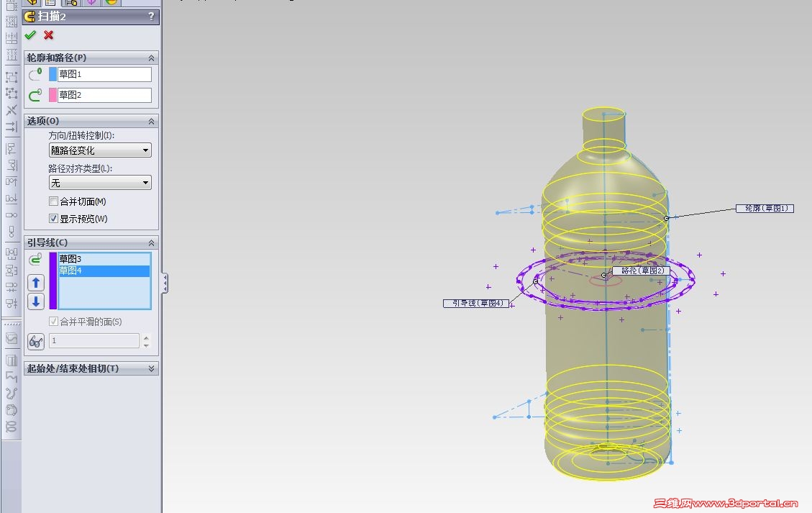Screen dimensions: 812x513
Task: Confirm the sweep with the green checkmark
Action: (x=30, y=35)
